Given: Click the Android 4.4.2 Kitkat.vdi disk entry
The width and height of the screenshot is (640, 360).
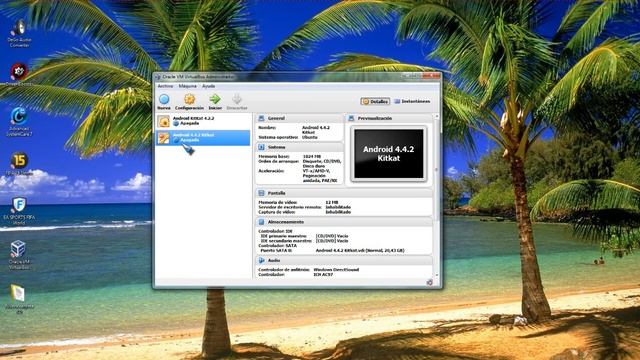Looking at the screenshot, I should click(360, 250).
